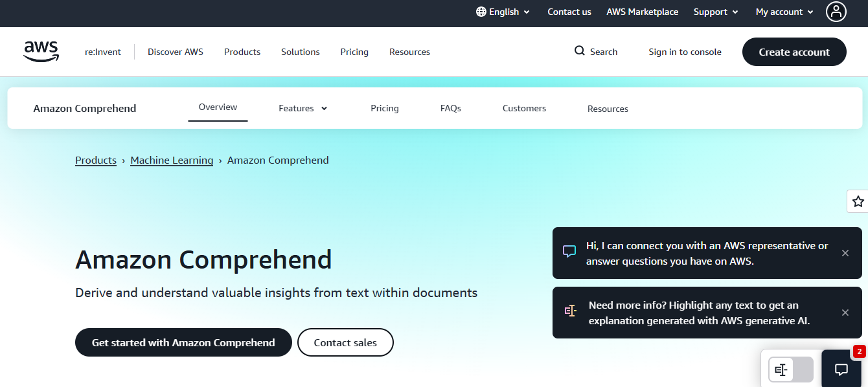Screen dimensions: 868x387
Task: Open the chat bubble widget bottom right
Action: pos(840,370)
